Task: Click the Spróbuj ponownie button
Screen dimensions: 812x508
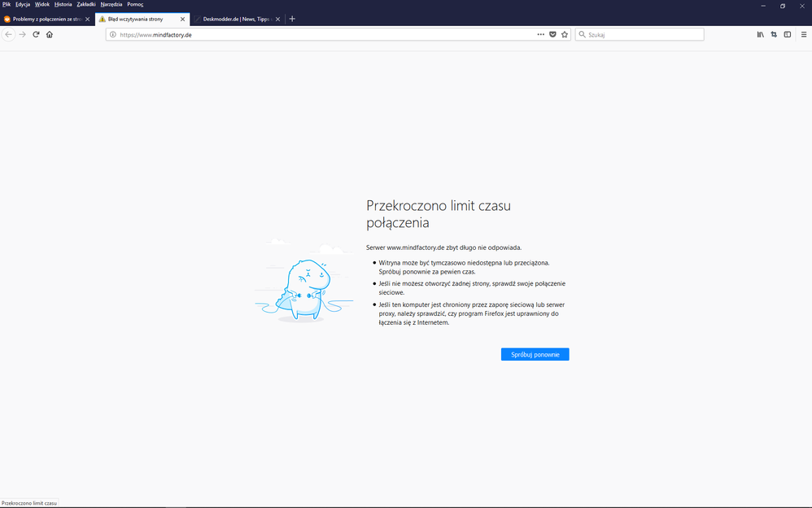Action: pyautogui.click(x=535, y=355)
